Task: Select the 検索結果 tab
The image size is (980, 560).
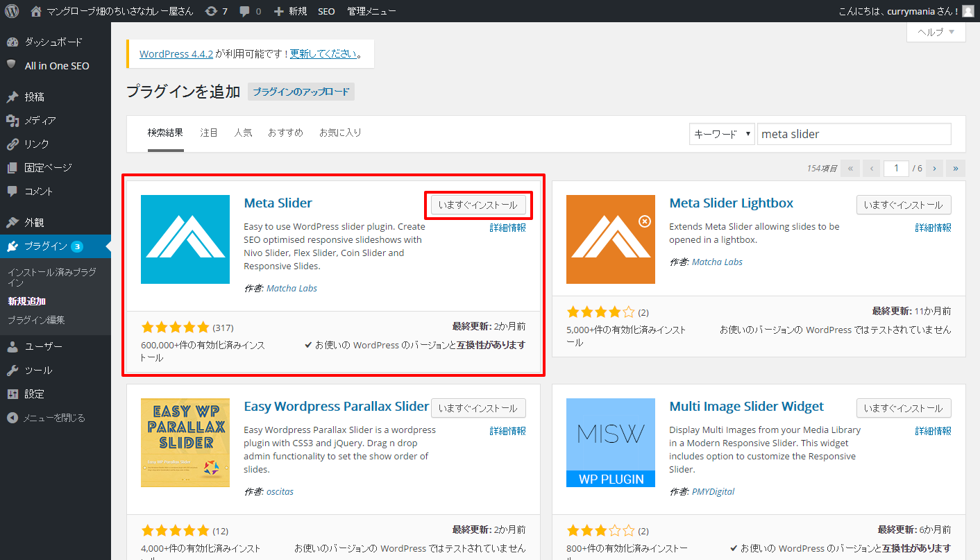Action: [x=165, y=133]
